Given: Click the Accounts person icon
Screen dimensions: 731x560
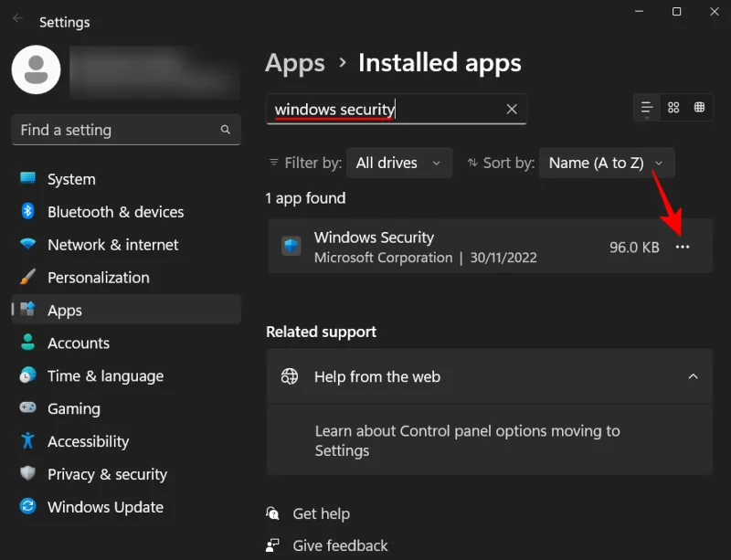Looking at the screenshot, I should pyautogui.click(x=28, y=343).
